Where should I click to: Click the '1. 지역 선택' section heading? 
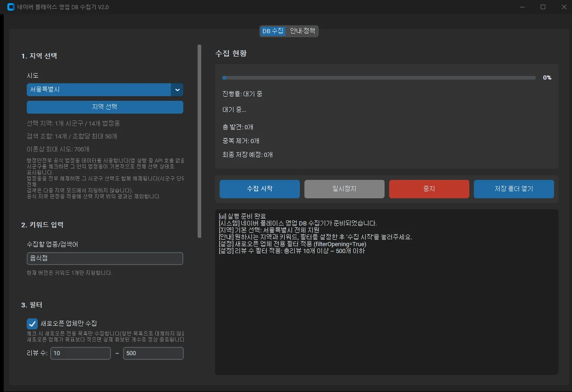point(39,56)
